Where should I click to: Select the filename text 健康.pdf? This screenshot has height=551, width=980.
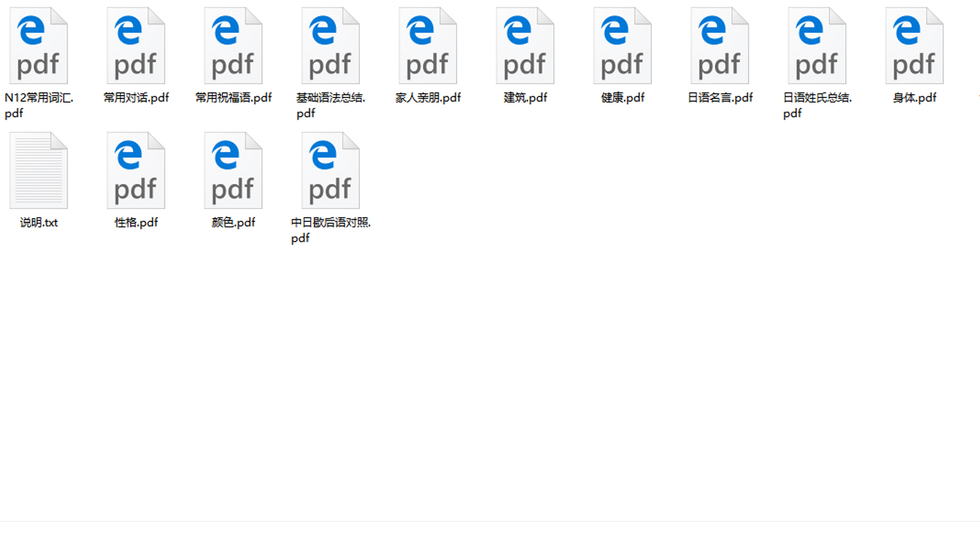[622, 97]
